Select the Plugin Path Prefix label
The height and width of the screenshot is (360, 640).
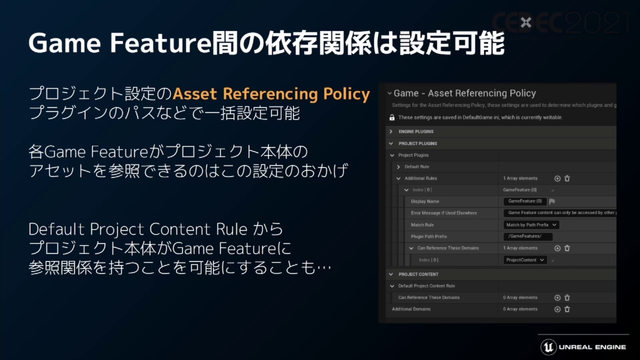(x=429, y=236)
